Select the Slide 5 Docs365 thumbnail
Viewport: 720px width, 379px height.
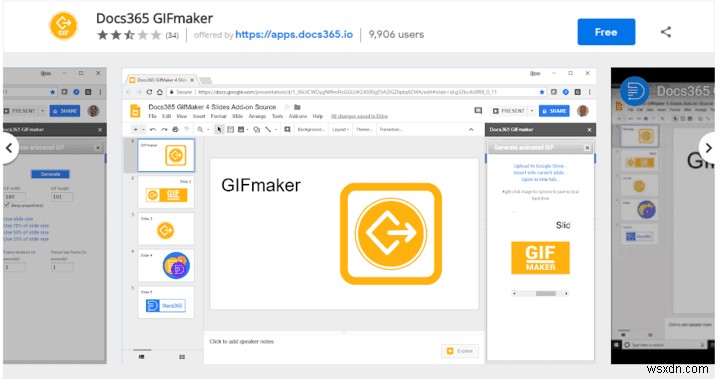pyautogui.click(x=166, y=302)
